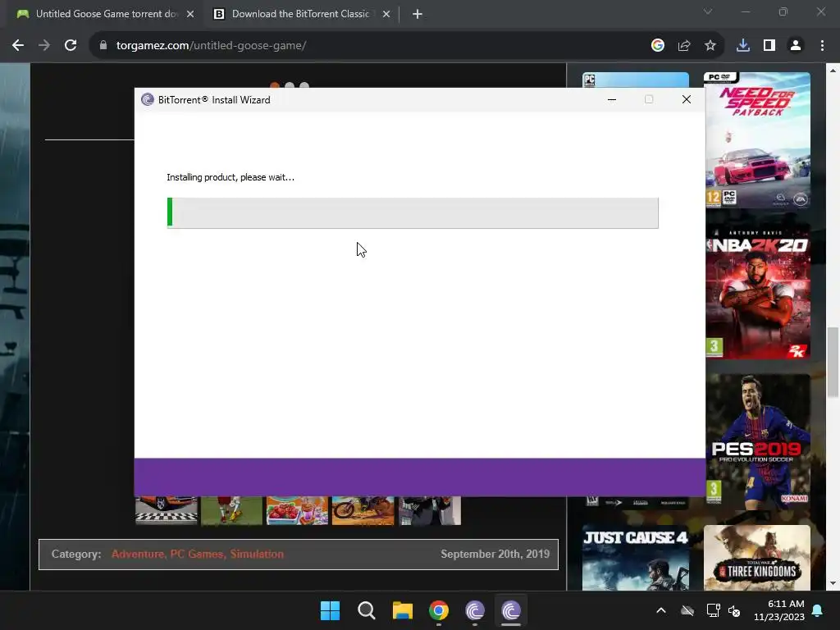Switch to Download the BitTorrent Classic tab
Viewport: 840px width, 630px height.
300,15
